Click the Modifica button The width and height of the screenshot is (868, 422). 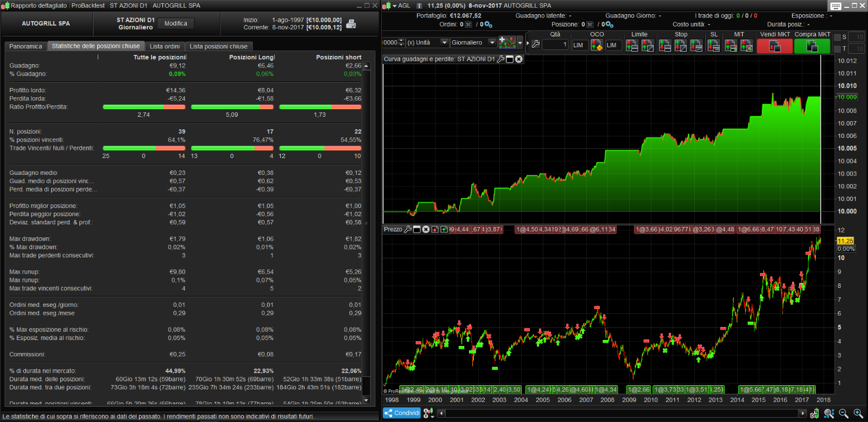(176, 23)
